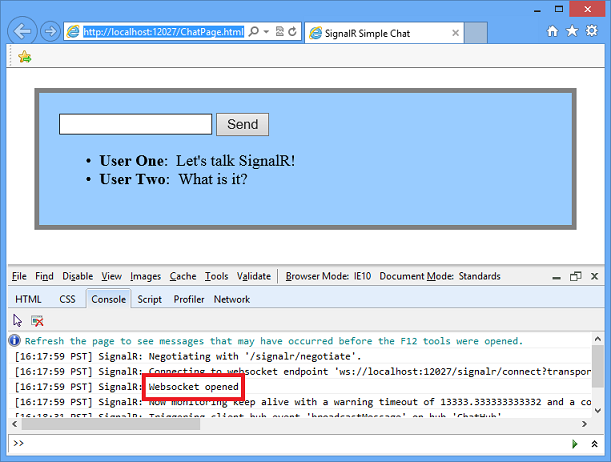
Task: Open the Cache menu in developer tools
Action: tap(183, 276)
